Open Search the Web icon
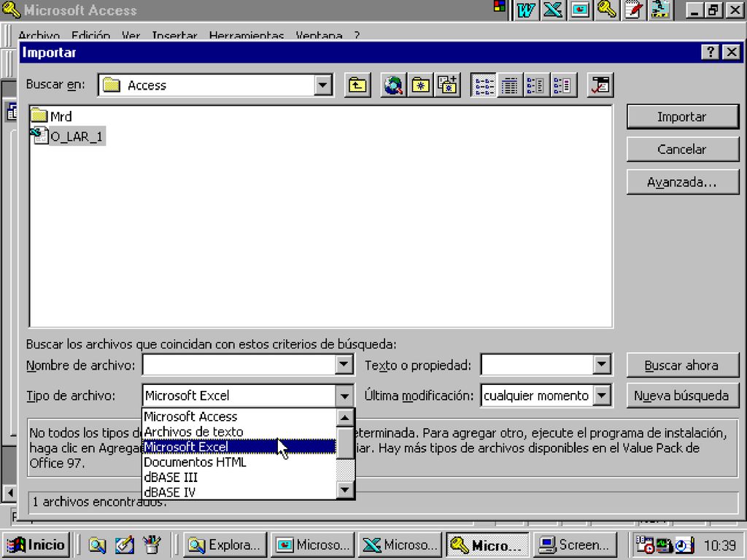The width and height of the screenshot is (747, 560). (x=393, y=85)
